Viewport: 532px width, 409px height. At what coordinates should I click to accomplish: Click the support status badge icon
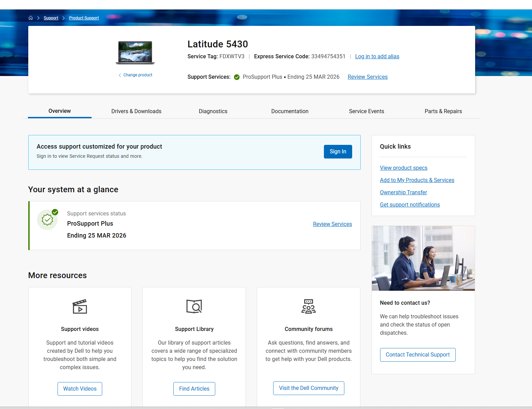[48, 220]
